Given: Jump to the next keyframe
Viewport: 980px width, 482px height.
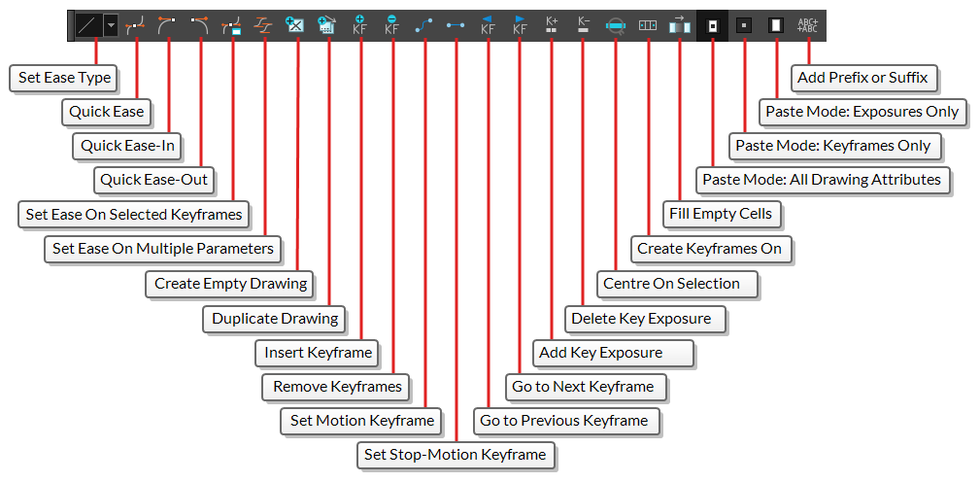Looking at the screenshot, I should (x=520, y=25).
